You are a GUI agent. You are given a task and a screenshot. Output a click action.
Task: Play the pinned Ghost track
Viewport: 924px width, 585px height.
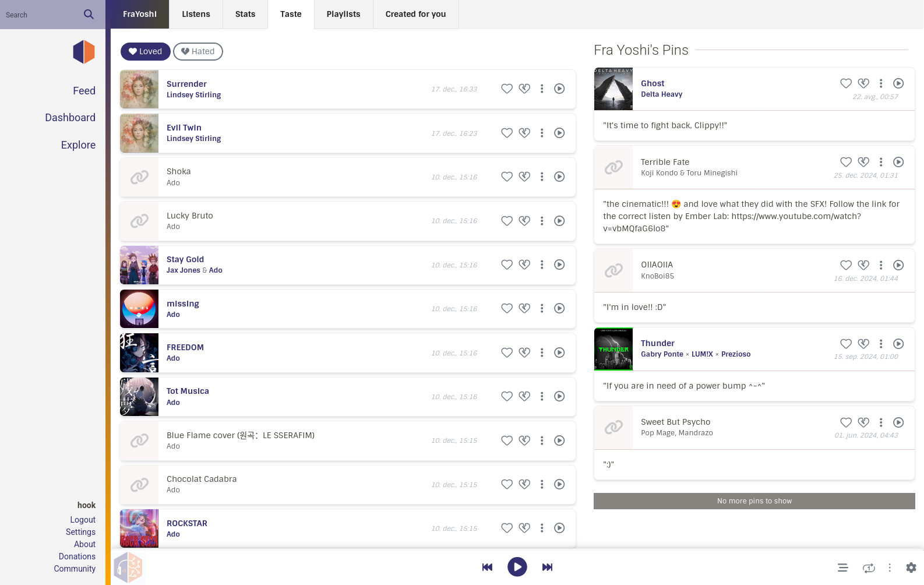pyautogui.click(x=898, y=83)
